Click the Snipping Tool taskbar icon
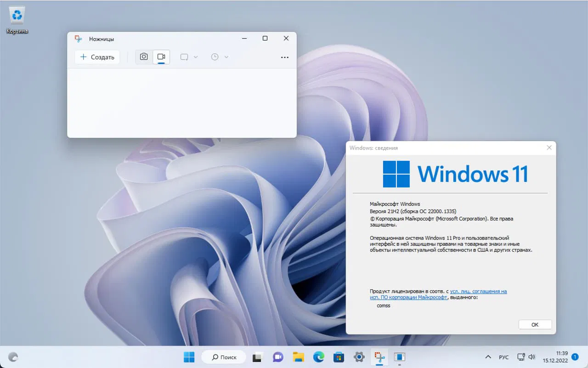 click(x=379, y=357)
